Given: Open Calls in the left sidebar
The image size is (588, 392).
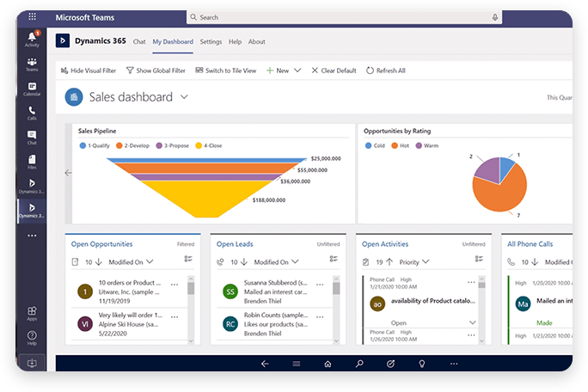Looking at the screenshot, I should pyautogui.click(x=32, y=112).
